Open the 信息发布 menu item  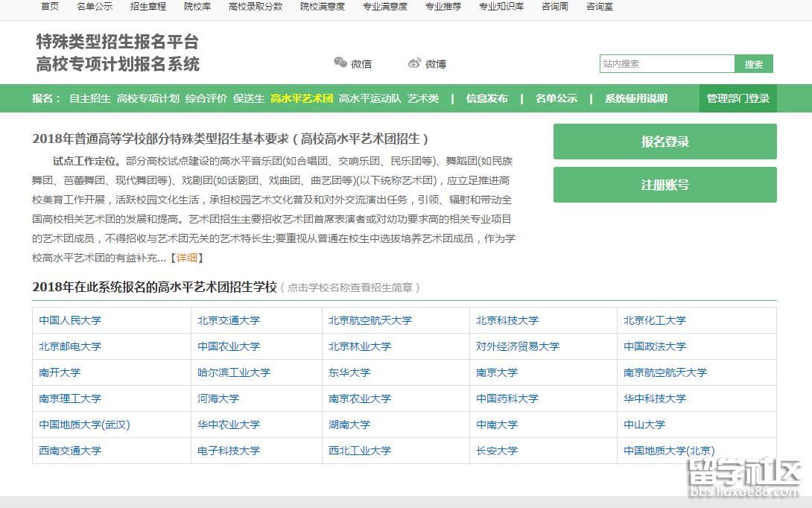click(486, 98)
